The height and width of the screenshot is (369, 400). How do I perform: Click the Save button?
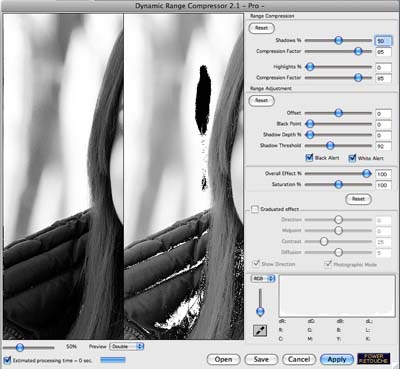[261, 359]
